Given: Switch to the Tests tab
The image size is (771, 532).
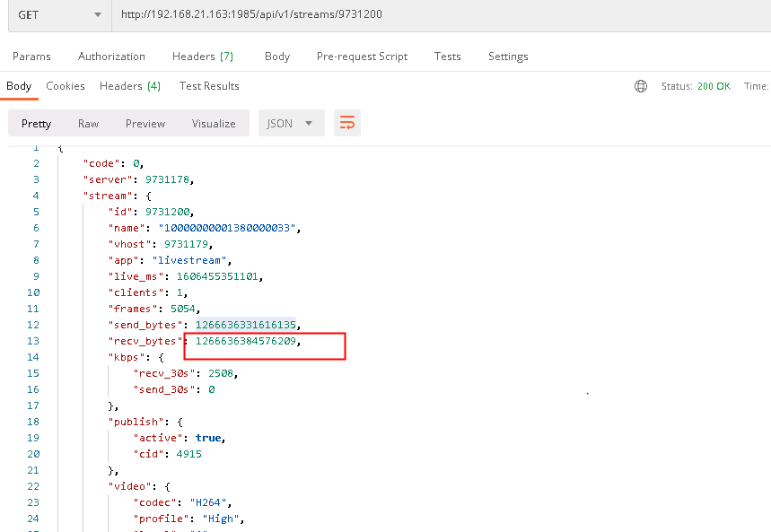Looking at the screenshot, I should click(447, 56).
